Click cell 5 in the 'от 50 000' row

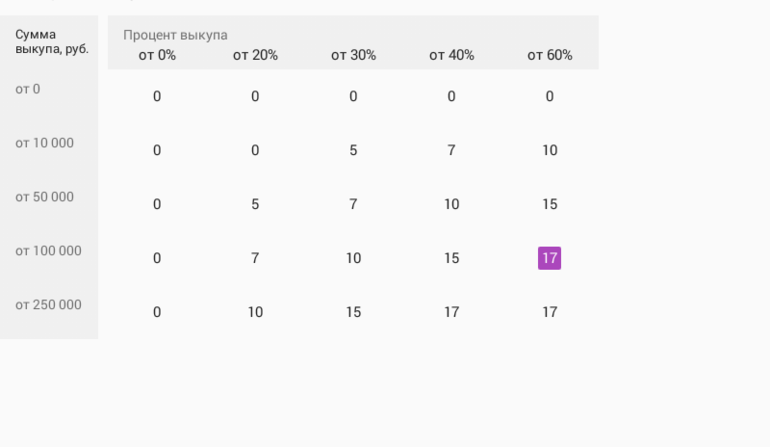(255, 204)
